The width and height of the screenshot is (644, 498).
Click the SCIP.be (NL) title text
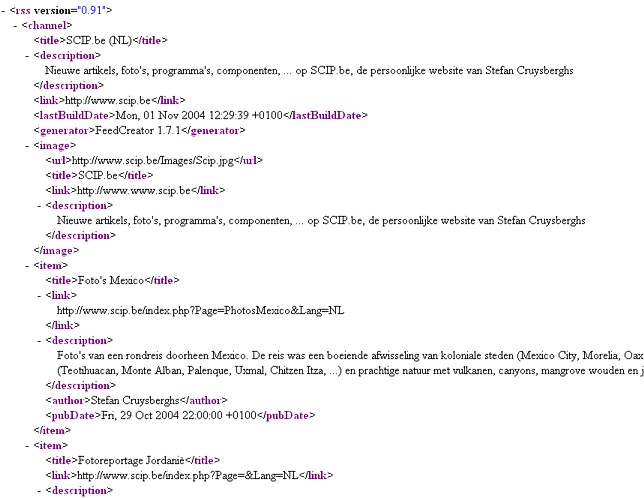(99, 41)
